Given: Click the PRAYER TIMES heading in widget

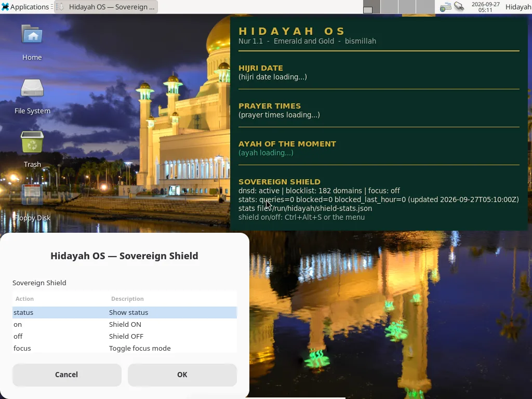Looking at the screenshot, I should pos(270,106).
